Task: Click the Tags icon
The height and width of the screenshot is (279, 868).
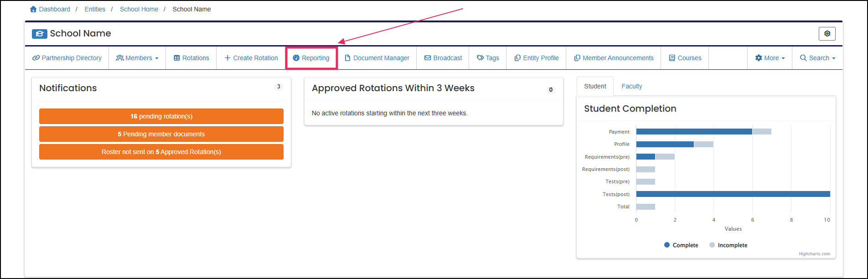Action: [480, 58]
